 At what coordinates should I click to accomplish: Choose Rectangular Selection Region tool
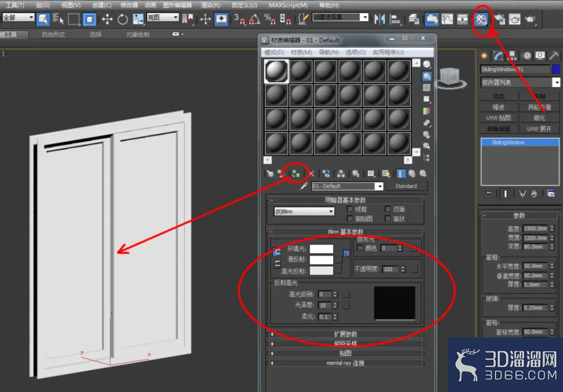[74, 19]
